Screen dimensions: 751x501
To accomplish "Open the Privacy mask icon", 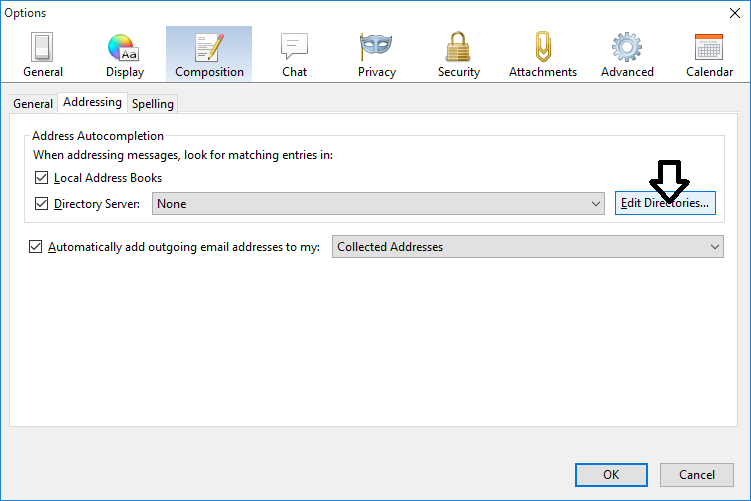I will tap(376, 48).
